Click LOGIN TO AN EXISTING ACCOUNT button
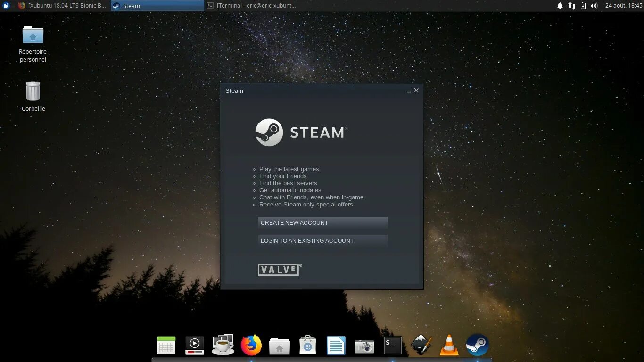 [x=322, y=241]
